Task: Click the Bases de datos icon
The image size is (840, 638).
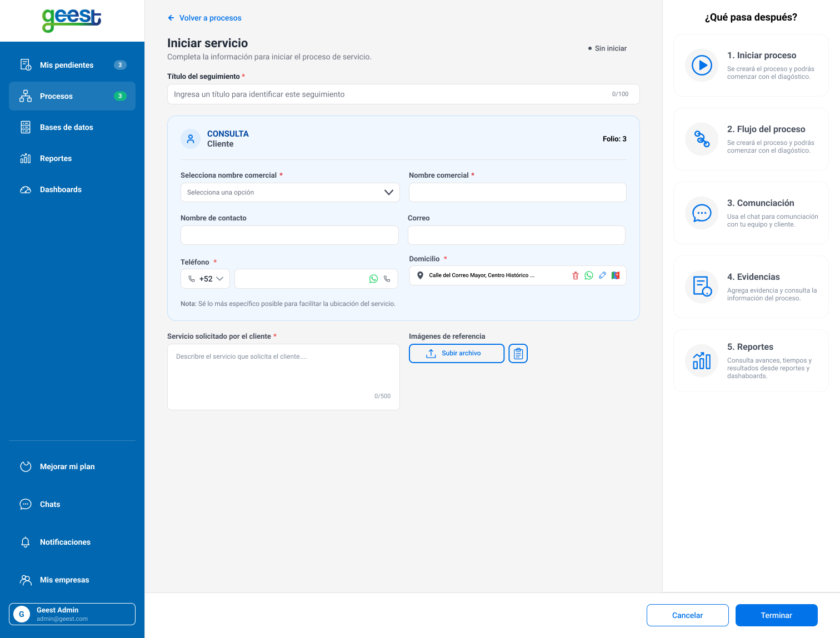Action: coord(26,127)
